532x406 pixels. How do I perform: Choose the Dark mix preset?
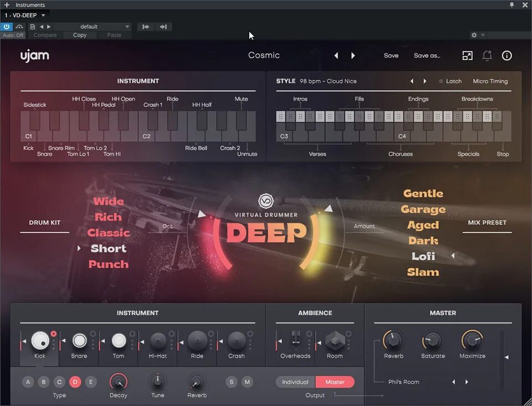423,240
